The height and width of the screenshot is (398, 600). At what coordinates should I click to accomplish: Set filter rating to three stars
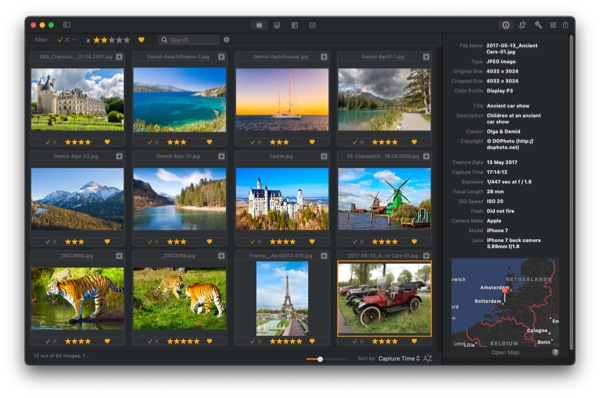click(x=112, y=40)
